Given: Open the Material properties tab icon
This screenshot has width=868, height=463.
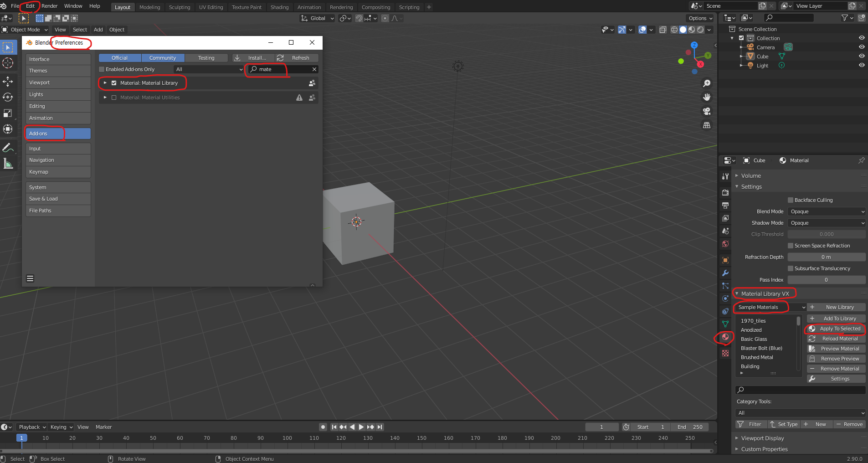Looking at the screenshot, I should 725,337.
